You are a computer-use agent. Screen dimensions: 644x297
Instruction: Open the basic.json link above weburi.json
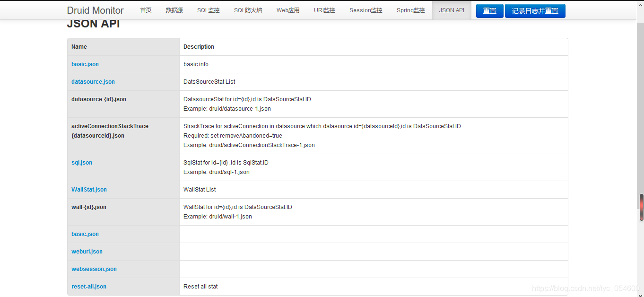85,234
